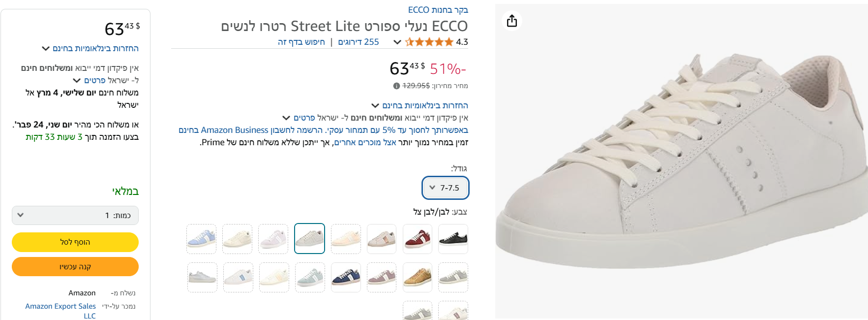Pick the navy blue sneaker swatch
868x320 pixels.
coord(346,278)
